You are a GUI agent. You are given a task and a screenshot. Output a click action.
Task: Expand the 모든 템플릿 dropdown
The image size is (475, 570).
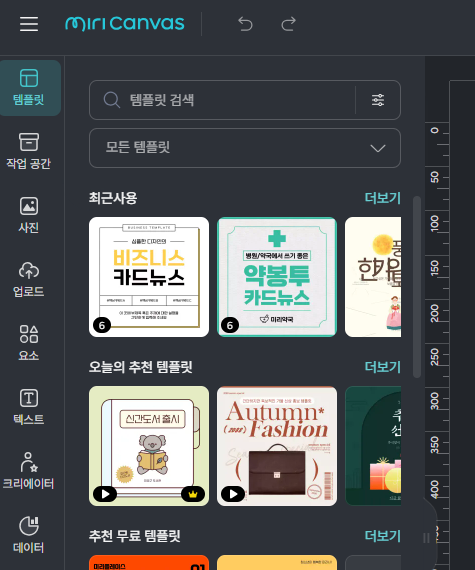[x=245, y=148]
